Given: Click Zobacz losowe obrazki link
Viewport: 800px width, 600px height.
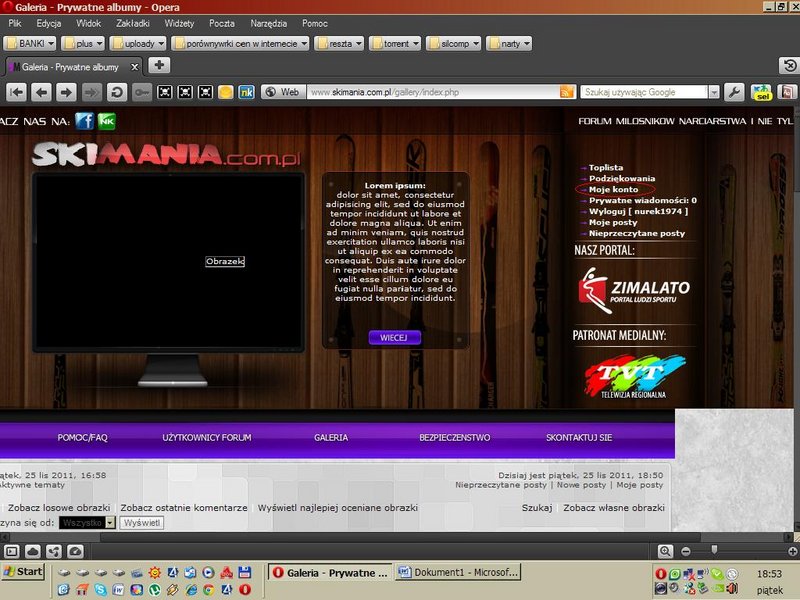Looking at the screenshot, I should (59, 508).
